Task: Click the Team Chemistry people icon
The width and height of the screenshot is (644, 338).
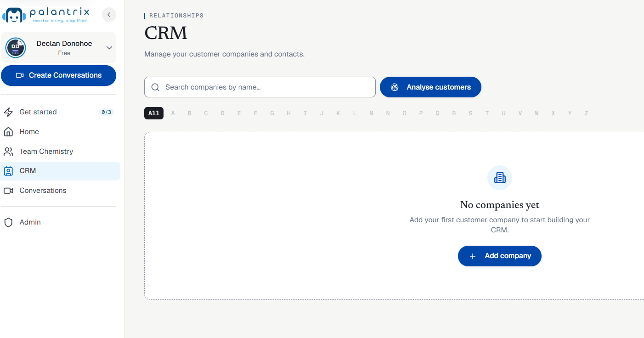Action: [8, 152]
